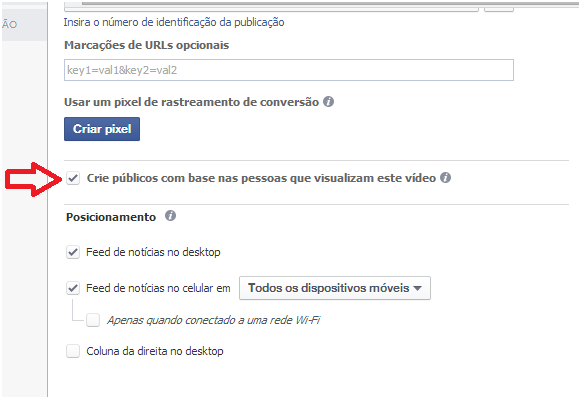Viewport: 581px width, 399px height.
Task: Enable 'Apenas quando conectado a uma rede Wi-Fi'
Action: tap(93, 320)
